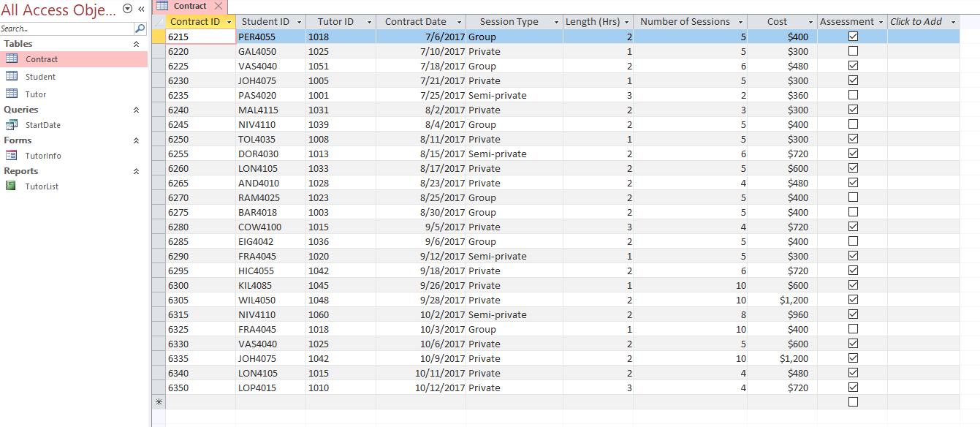Toggle Assessment checkbox for contract 6235

[x=853, y=95]
